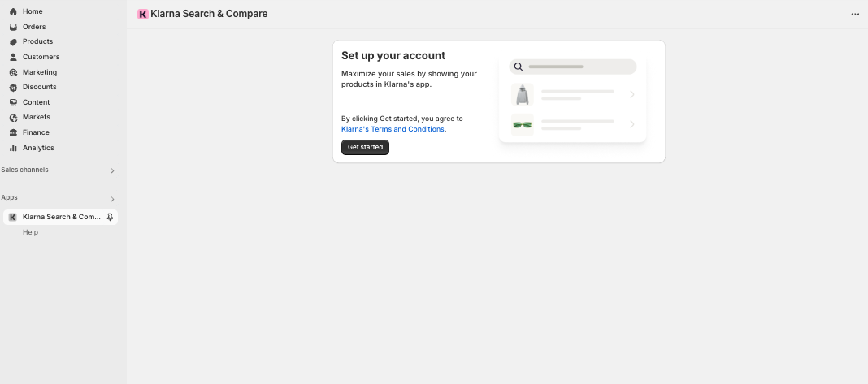
Task: Select Klarna Search & Com... app entry
Action: (x=60, y=217)
